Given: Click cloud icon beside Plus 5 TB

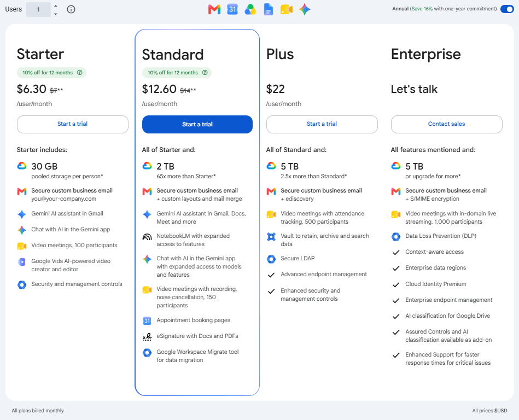Looking at the screenshot, I should (271, 166).
